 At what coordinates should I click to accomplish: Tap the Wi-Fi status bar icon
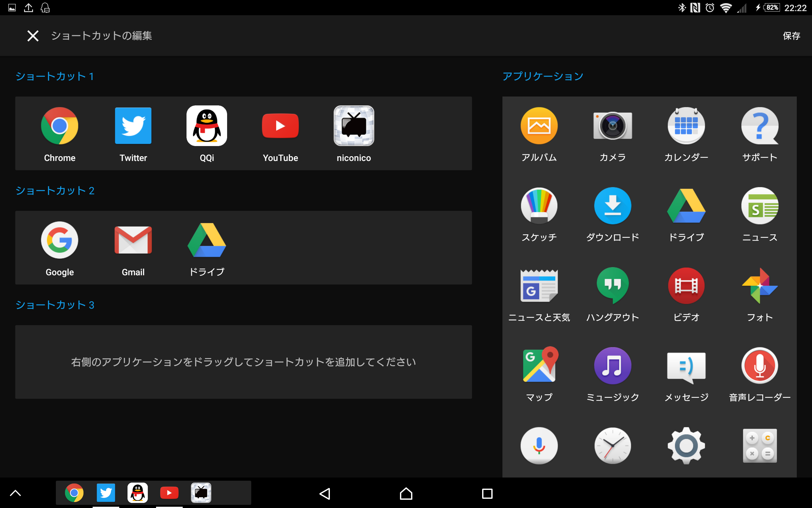tap(726, 8)
